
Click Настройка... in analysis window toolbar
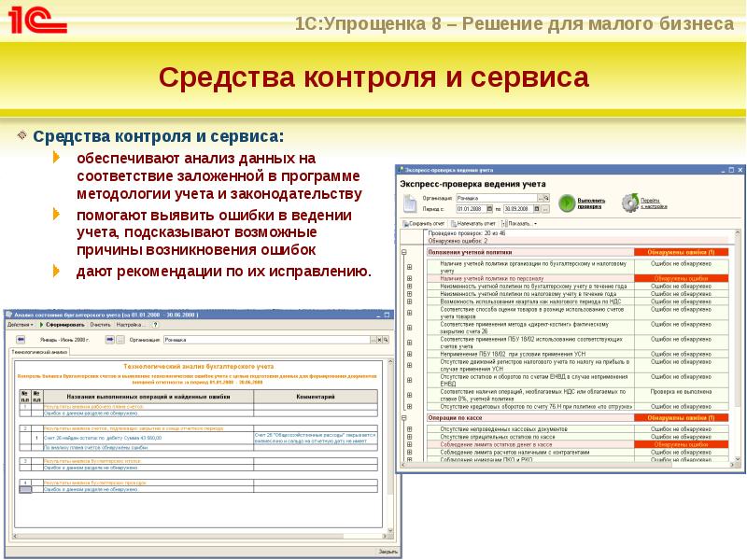coord(131,325)
